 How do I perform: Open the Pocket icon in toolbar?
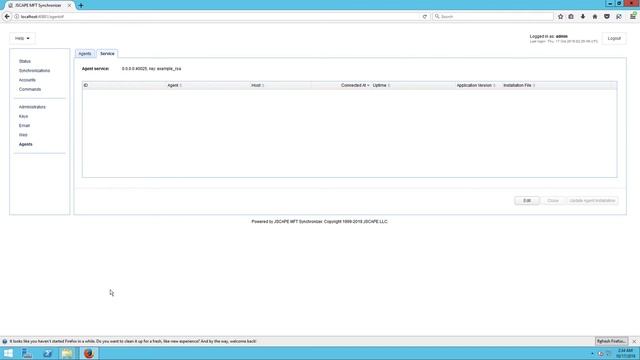point(607,17)
